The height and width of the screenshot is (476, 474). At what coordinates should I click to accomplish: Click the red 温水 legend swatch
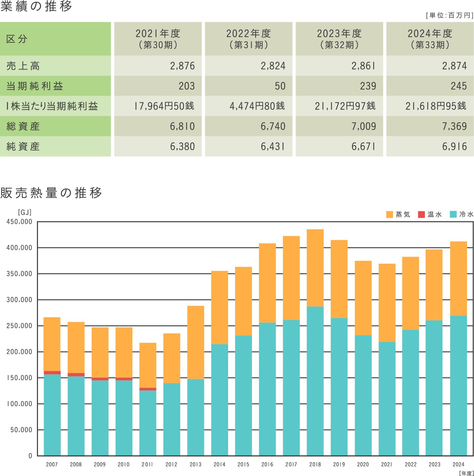point(421,214)
